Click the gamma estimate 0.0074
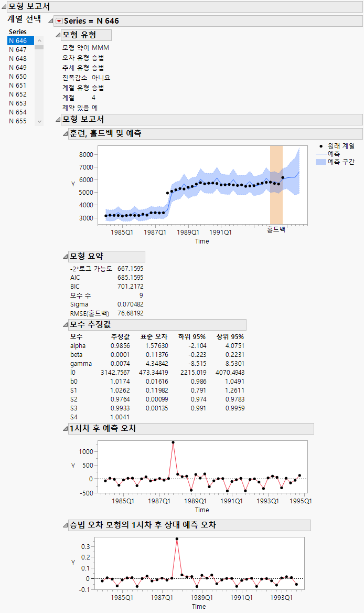The width and height of the screenshot is (364, 613). 120,364
